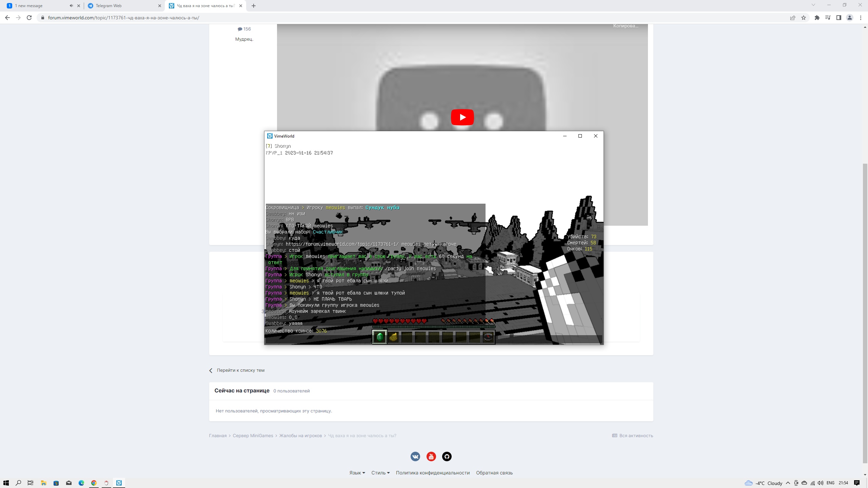Screen dimensions: 868x488
Task: Select the emerald hotbar slot
Action: point(379,337)
